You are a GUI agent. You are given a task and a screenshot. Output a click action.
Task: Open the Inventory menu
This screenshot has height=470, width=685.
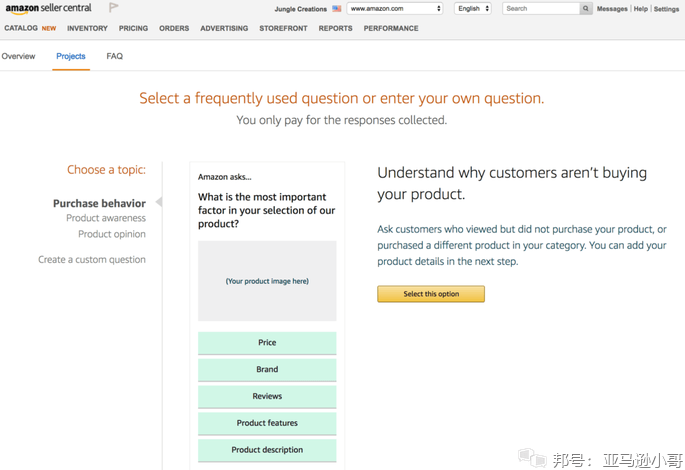pyautogui.click(x=87, y=29)
